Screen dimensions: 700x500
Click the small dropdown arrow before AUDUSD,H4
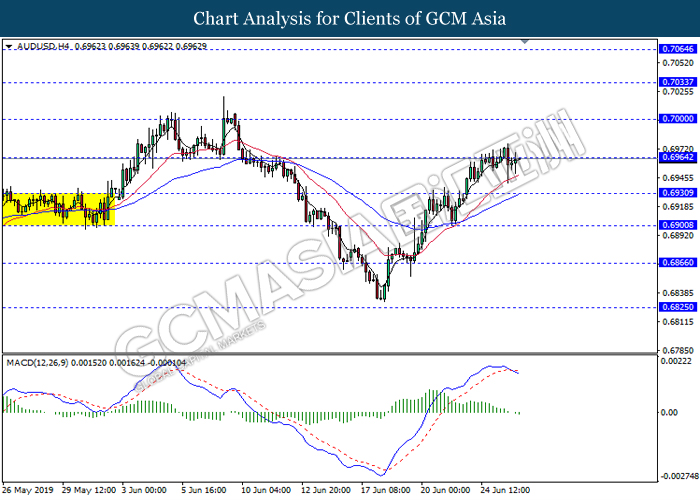(x=9, y=46)
